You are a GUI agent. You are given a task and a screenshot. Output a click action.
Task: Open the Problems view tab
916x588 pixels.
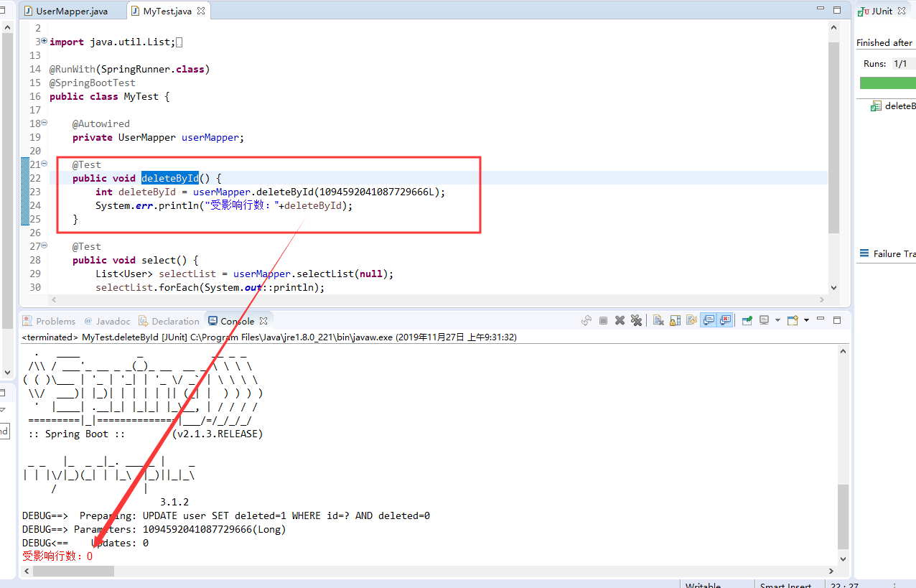tap(49, 321)
